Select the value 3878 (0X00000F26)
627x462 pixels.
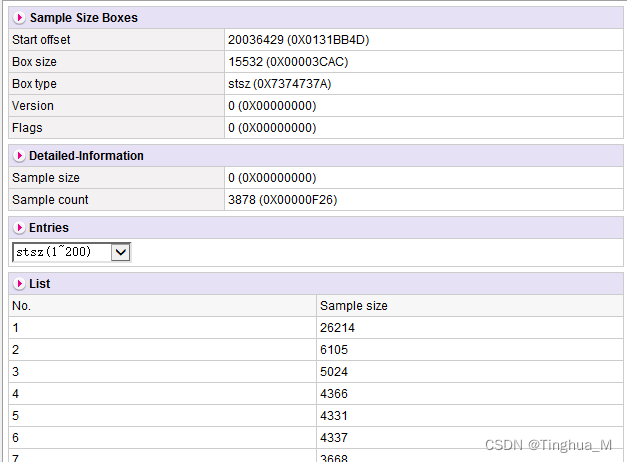click(283, 200)
